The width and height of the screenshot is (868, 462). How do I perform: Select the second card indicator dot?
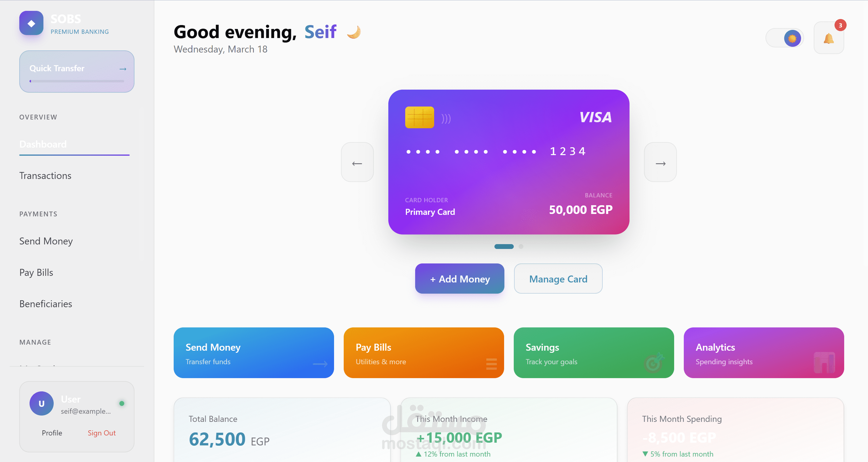[521, 247]
